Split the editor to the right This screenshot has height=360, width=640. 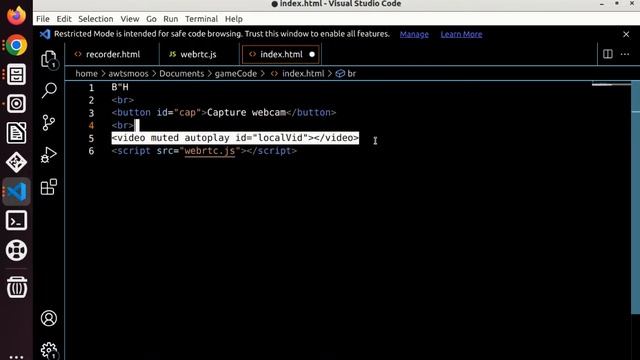coord(608,54)
